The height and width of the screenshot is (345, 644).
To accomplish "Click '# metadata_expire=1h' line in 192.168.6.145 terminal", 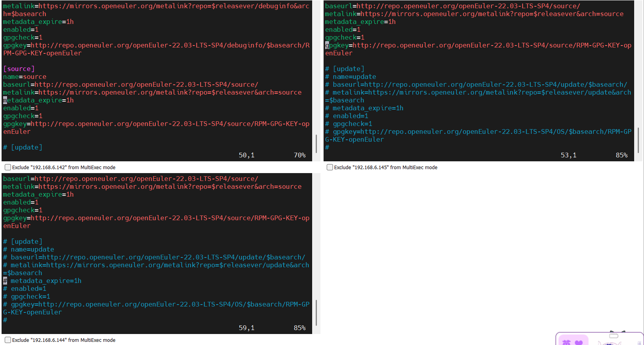I will tap(364, 108).
